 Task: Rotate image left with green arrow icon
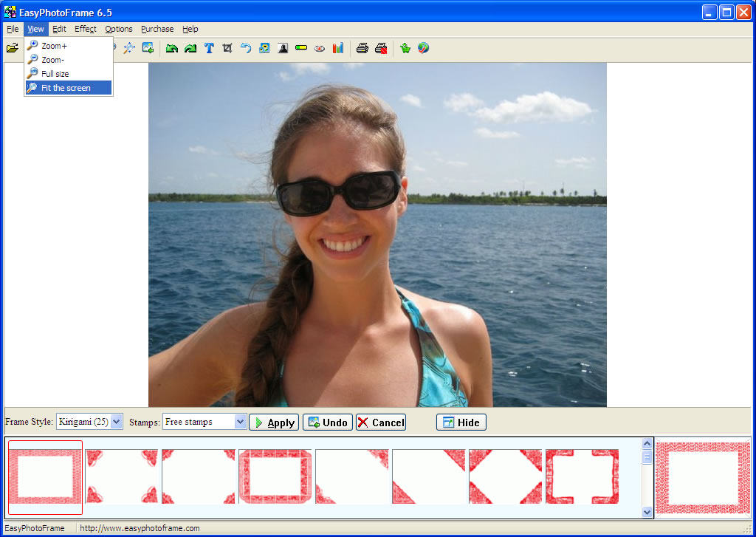[x=171, y=48]
